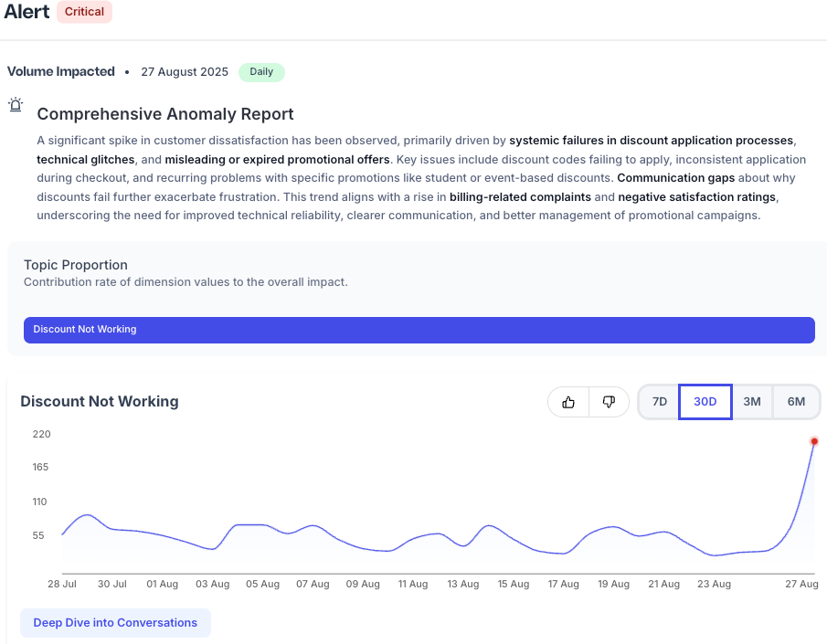Click the alarm icon beside the anomaly report
The image size is (827, 644).
point(15,105)
